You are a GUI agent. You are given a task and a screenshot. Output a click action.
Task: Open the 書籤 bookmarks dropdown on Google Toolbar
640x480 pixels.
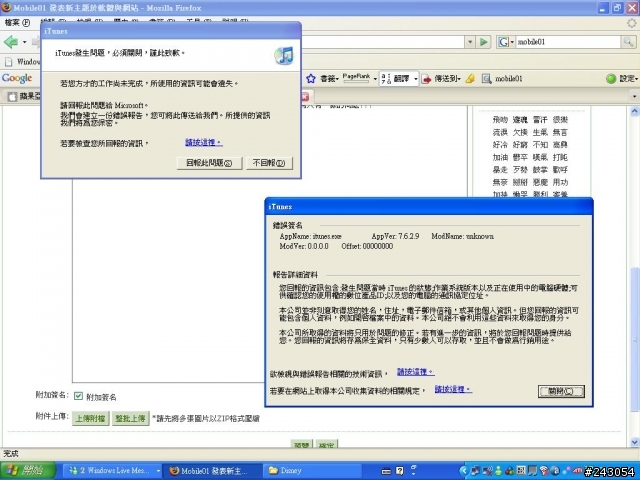point(330,78)
